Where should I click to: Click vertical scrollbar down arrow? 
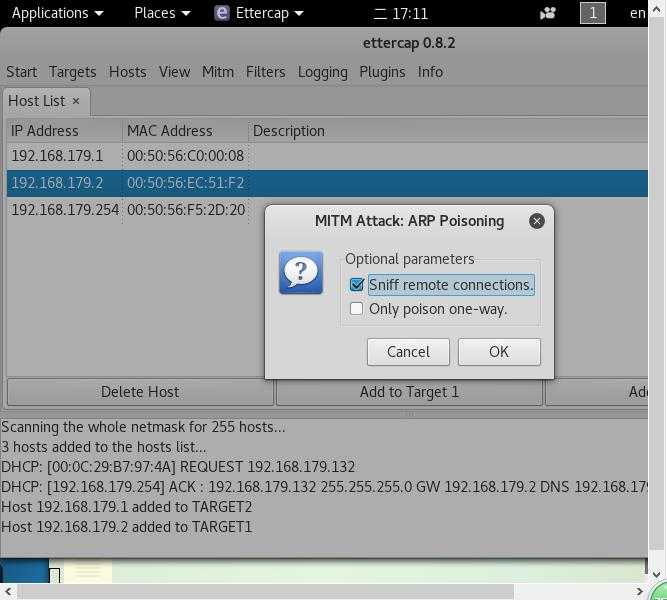[x=657, y=574]
